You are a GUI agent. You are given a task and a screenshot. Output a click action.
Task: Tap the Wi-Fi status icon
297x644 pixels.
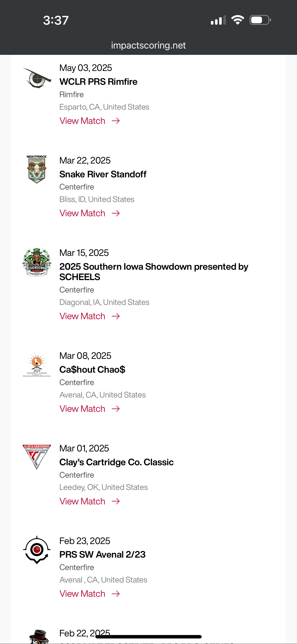[238, 20]
